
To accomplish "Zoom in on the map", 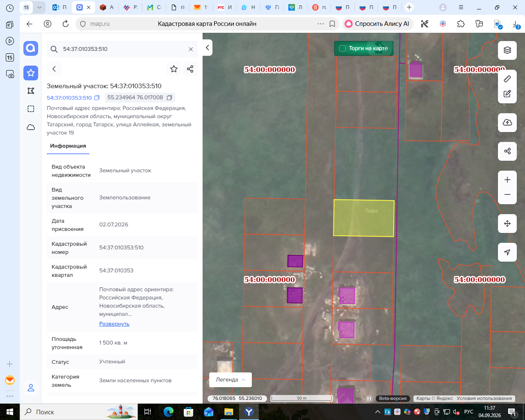I will pyautogui.click(x=507, y=180).
